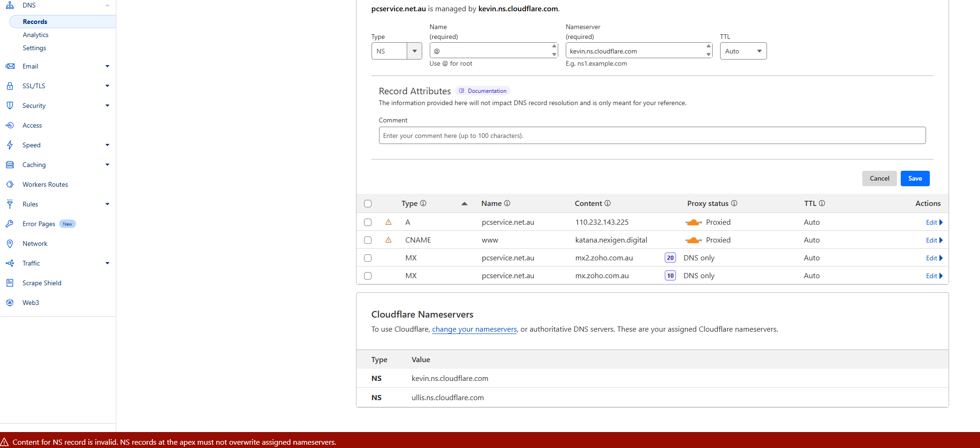980x448 pixels.
Task: Expand the Caching sidebar section
Action: [107, 165]
